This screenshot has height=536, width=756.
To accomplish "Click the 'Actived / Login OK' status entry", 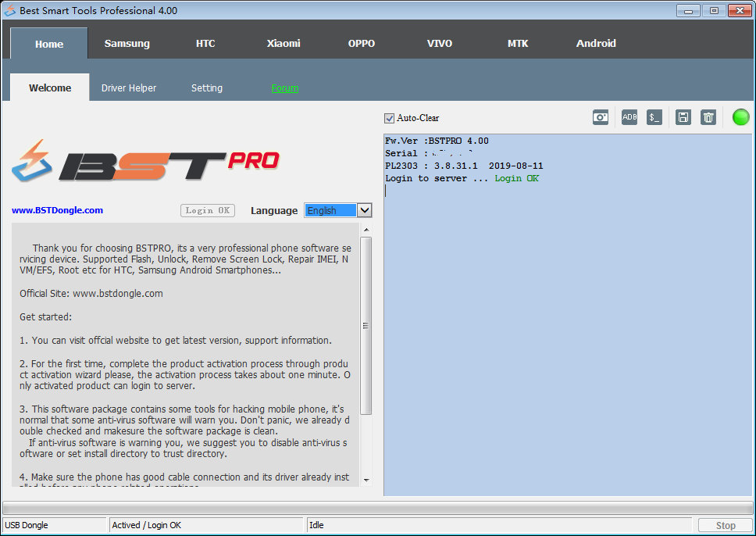I will (x=206, y=525).
